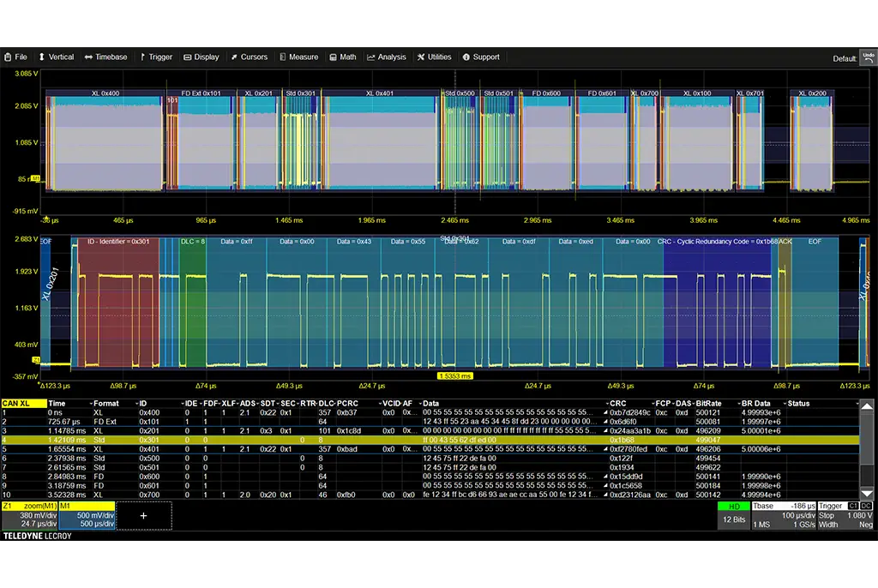Click the table scroll down arrow

(867, 494)
